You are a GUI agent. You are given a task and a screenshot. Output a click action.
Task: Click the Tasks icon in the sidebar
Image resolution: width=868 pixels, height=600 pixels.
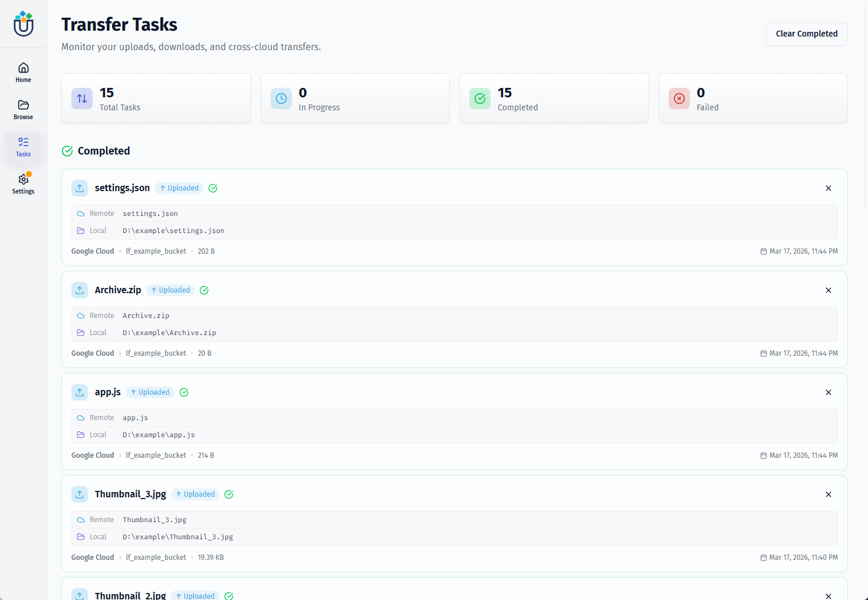[23, 146]
